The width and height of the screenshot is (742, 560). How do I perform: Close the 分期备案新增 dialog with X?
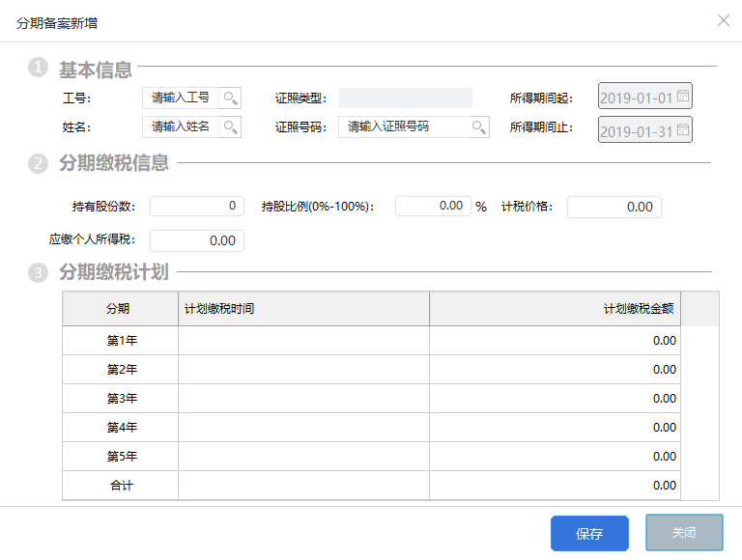(723, 20)
